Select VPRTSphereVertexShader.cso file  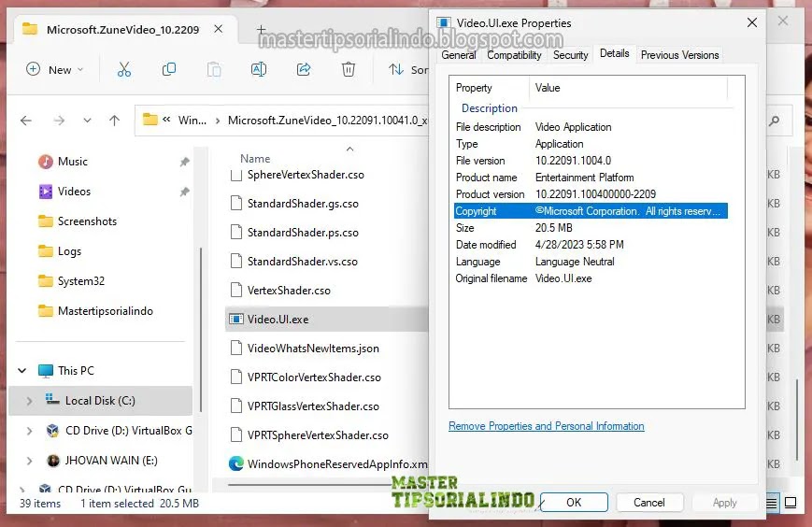(318, 435)
